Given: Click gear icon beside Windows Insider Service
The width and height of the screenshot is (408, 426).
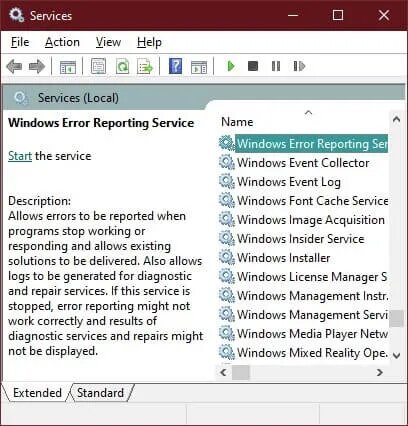Looking at the screenshot, I should (x=227, y=238).
